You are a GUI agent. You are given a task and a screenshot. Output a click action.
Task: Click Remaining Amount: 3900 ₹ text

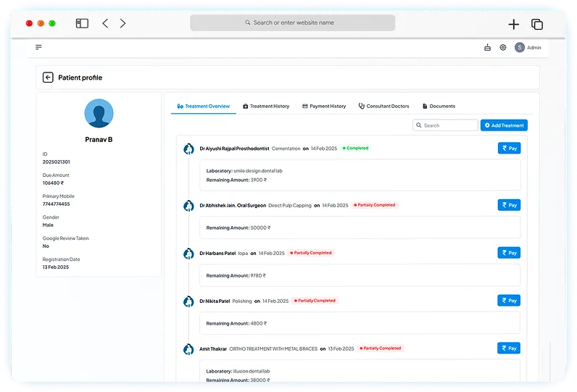(x=236, y=180)
